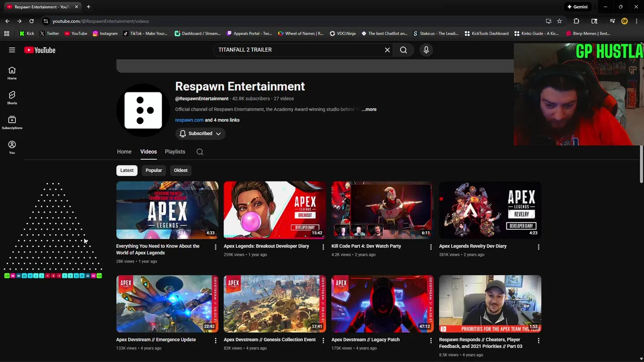The height and width of the screenshot is (362, 644).
Task: Open options for Kill Code Part 4 video
Action: pyautogui.click(x=431, y=247)
